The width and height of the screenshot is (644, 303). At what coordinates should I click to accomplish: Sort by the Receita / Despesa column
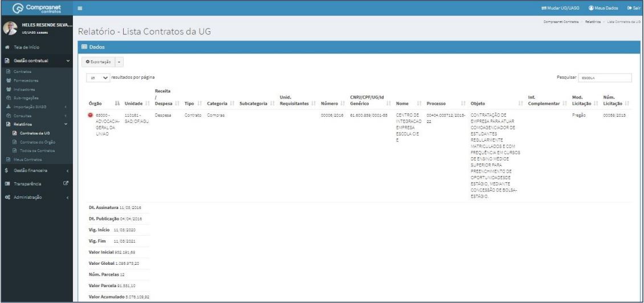(x=167, y=97)
